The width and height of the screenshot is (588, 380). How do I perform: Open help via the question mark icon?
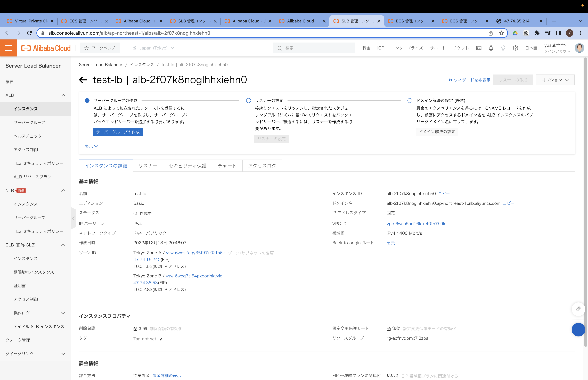(x=516, y=48)
